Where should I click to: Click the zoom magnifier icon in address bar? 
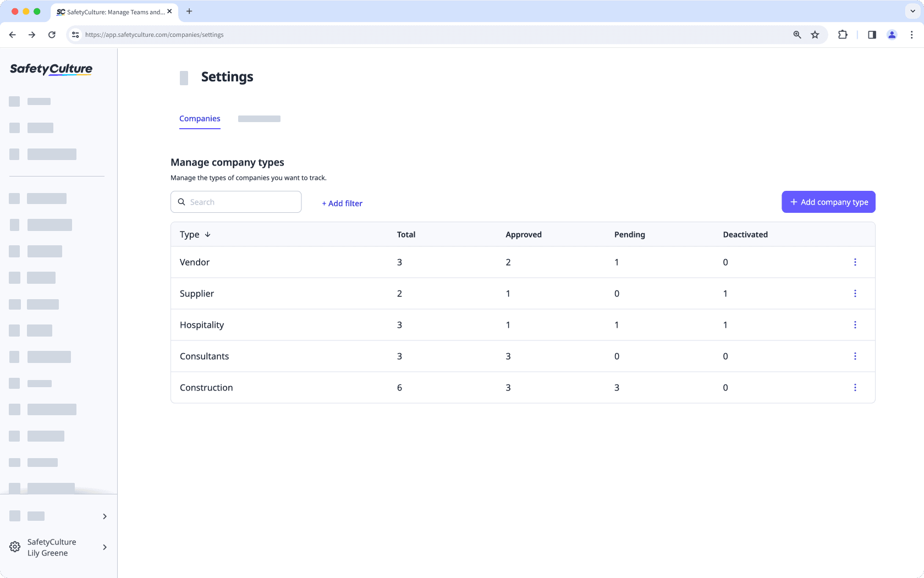[797, 35]
